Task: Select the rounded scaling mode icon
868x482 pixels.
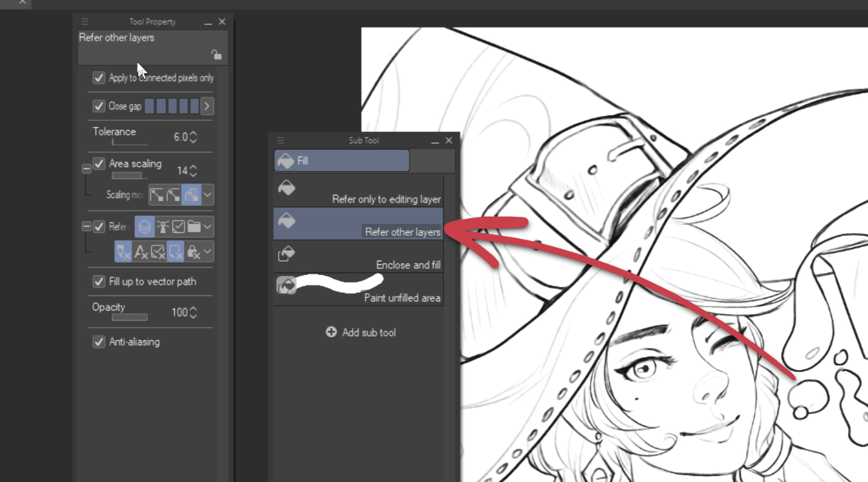Action: [x=174, y=195]
